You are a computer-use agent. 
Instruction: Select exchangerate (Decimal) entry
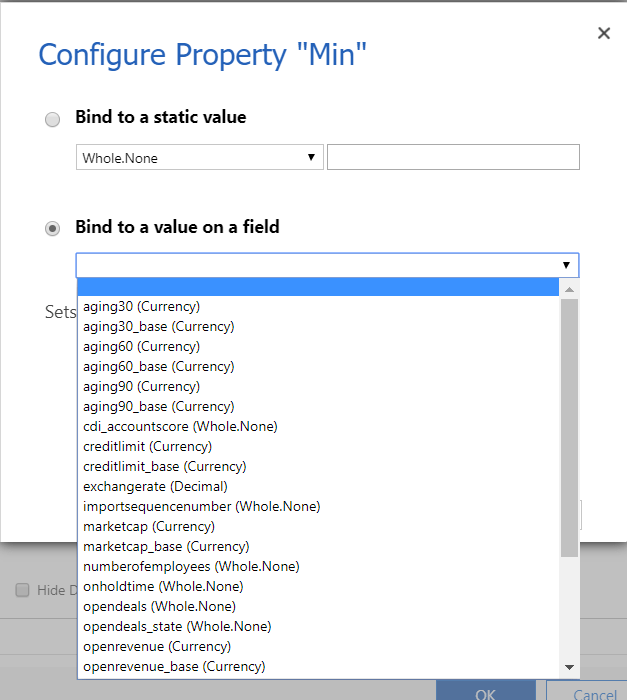click(x=155, y=486)
